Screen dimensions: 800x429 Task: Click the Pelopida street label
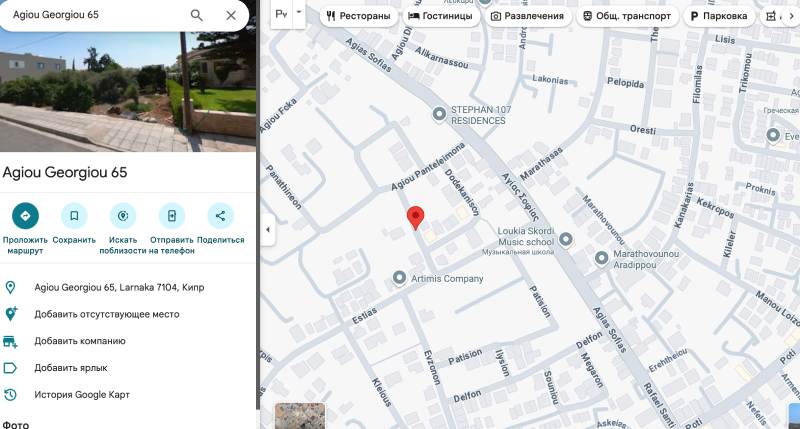[626, 82]
